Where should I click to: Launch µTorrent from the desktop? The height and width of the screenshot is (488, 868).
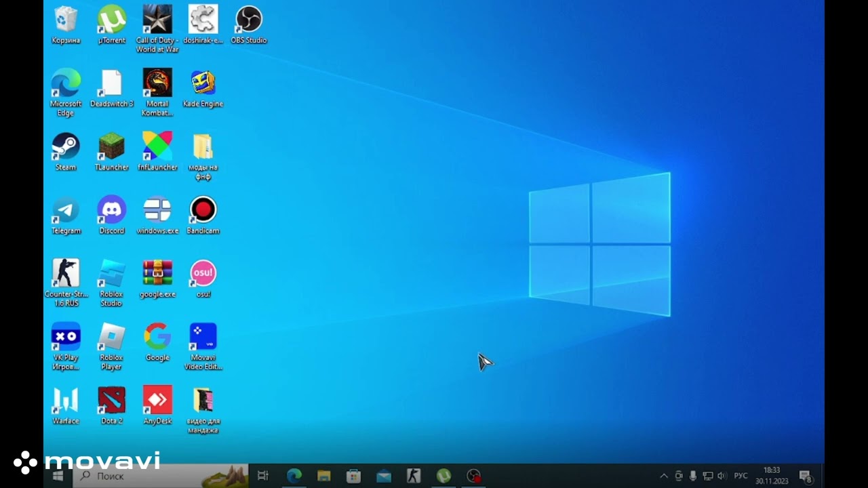pos(112,25)
